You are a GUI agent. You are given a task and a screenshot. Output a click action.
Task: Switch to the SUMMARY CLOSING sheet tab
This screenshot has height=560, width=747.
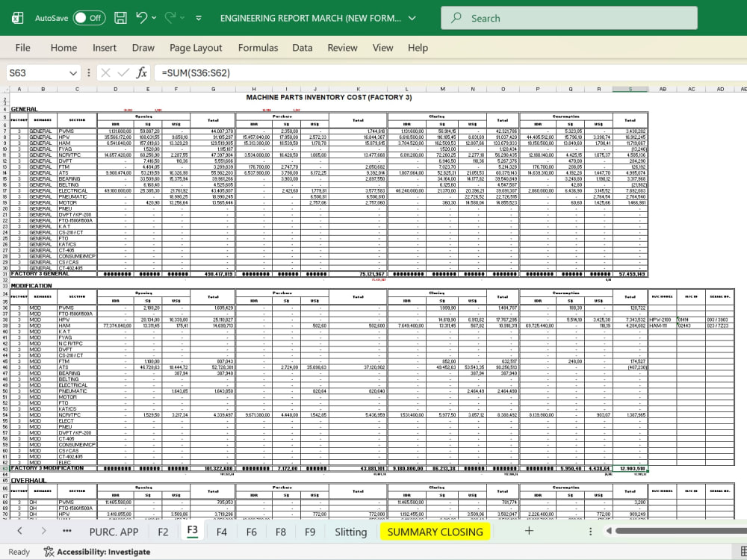[435, 532]
